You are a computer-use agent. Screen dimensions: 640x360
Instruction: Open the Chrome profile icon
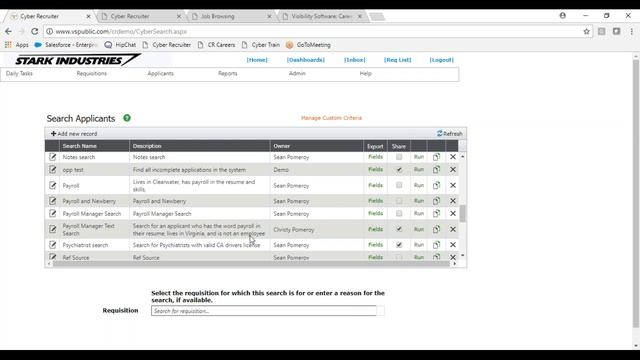(x=562, y=16)
